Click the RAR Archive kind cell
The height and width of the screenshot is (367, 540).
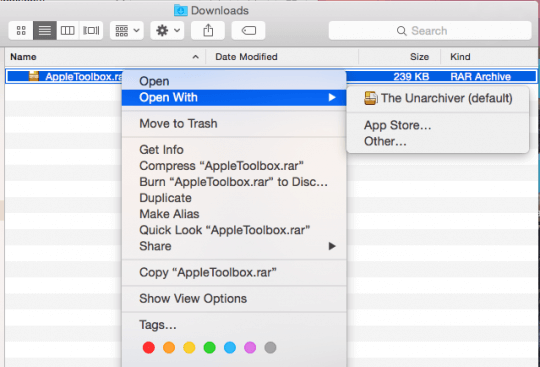[x=480, y=76]
